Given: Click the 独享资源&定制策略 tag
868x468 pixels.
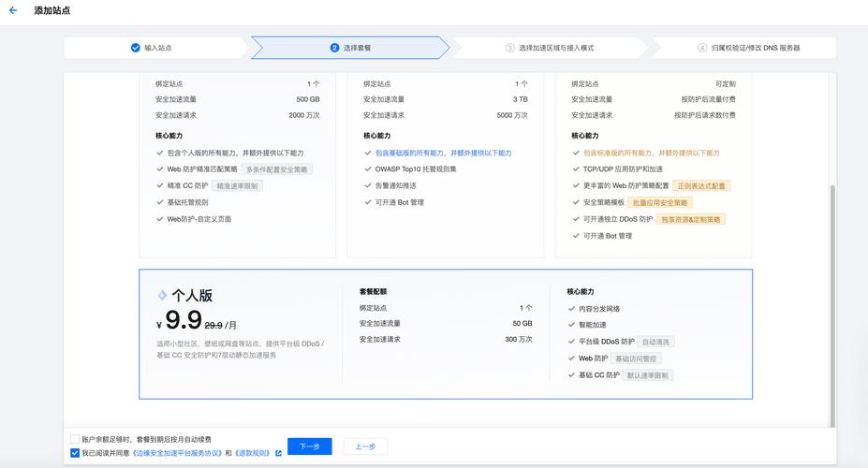Looking at the screenshot, I should click(x=691, y=219).
